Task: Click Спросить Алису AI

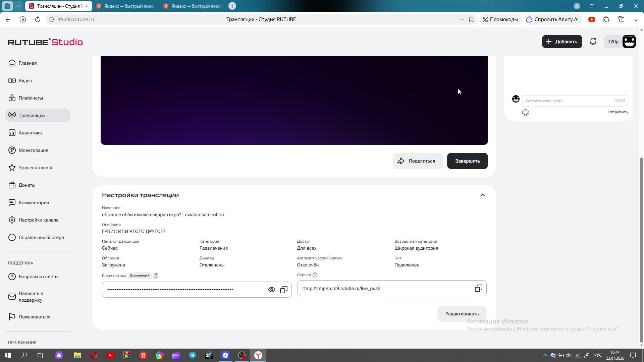Action: [x=552, y=19]
